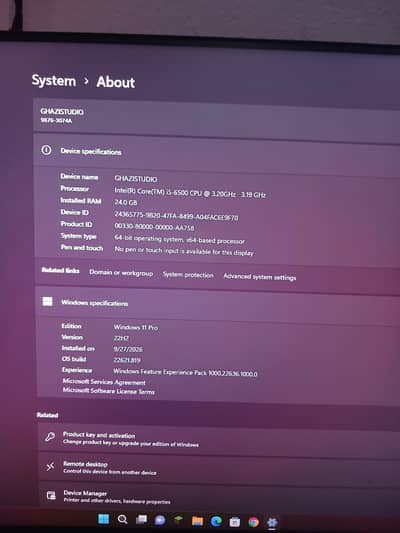
Task: Click the Windows Feature Experience Pack value
Action: (185, 373)
